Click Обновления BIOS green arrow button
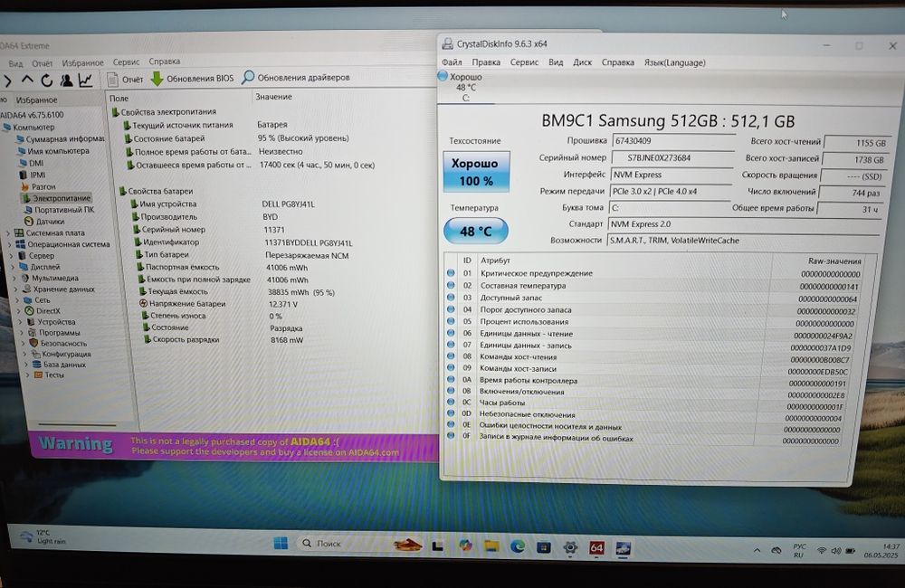The image size is (905, 588). pos(192,79)
